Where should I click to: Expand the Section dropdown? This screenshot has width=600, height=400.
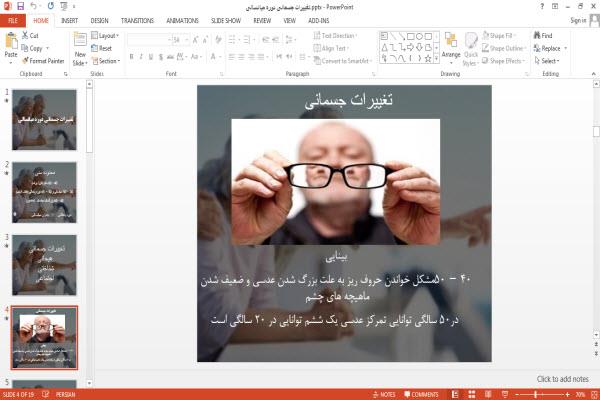coord(106,61)
